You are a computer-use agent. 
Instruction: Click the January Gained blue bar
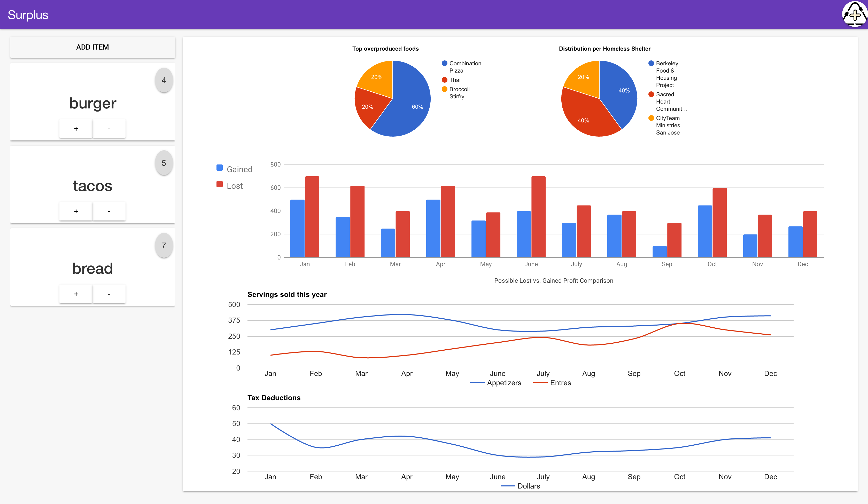click(x=297, y=229)
